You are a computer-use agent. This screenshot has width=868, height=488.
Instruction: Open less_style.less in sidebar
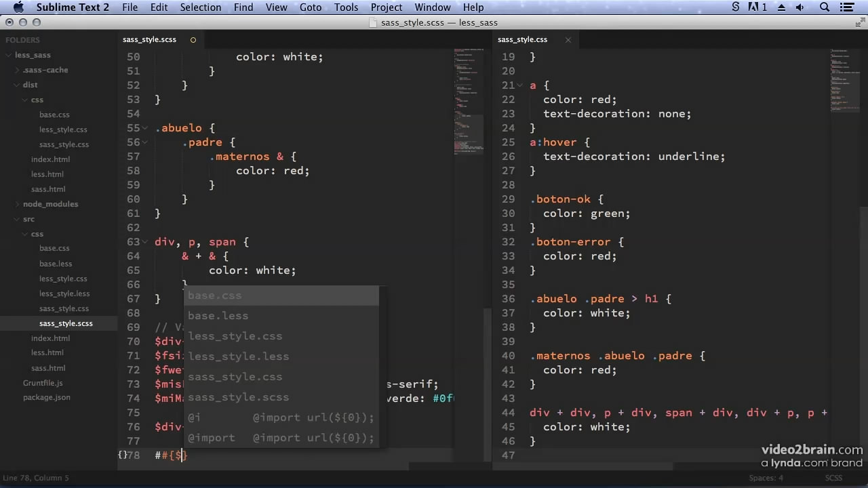pyautogui.click(x=64, y=293)
